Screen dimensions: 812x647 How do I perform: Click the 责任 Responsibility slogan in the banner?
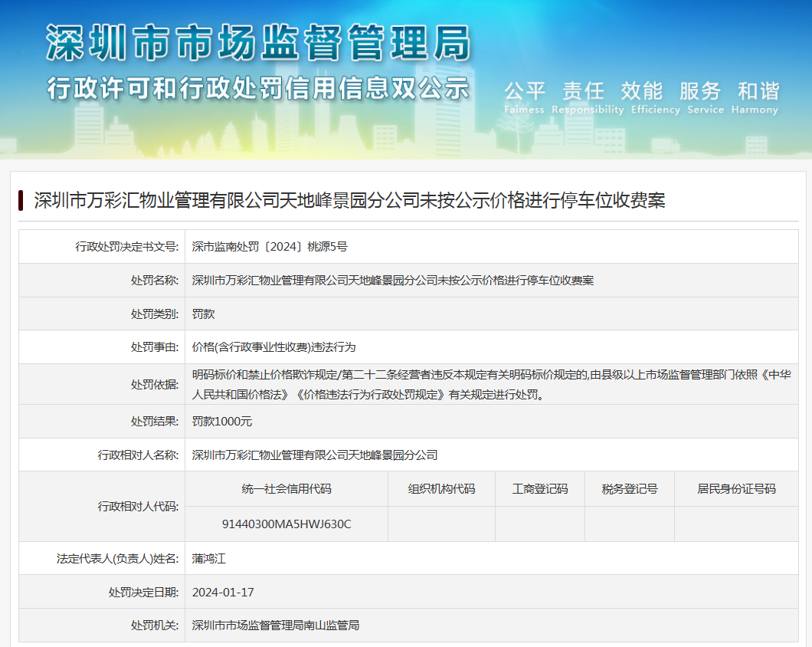click(x=587, y=97)
